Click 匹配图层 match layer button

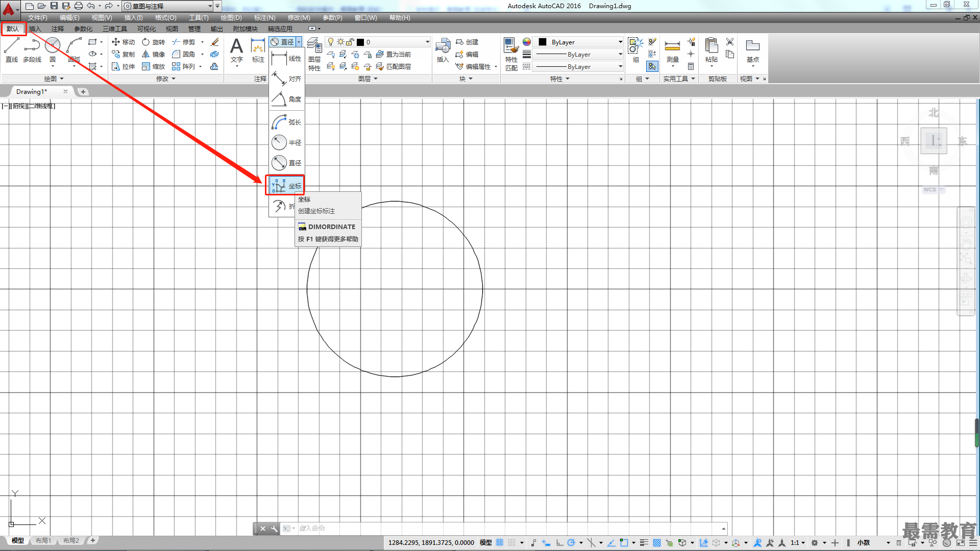click(x=394, y=66)
